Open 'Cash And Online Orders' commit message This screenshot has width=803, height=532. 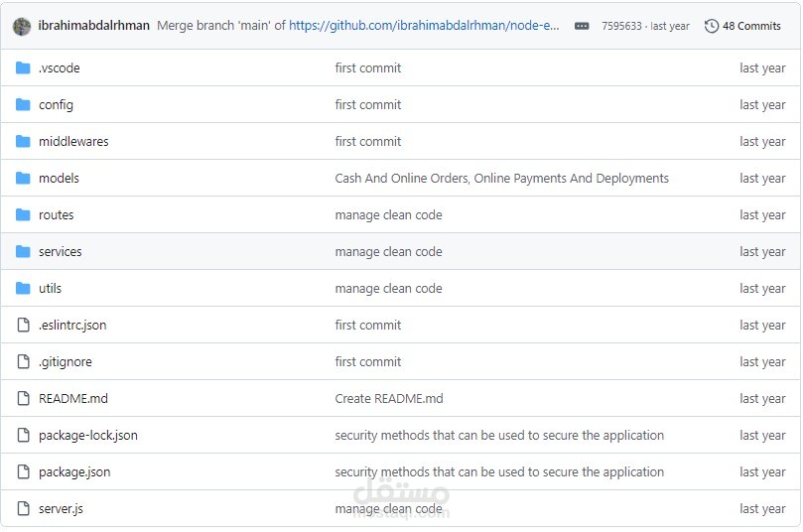click(502, 179)
